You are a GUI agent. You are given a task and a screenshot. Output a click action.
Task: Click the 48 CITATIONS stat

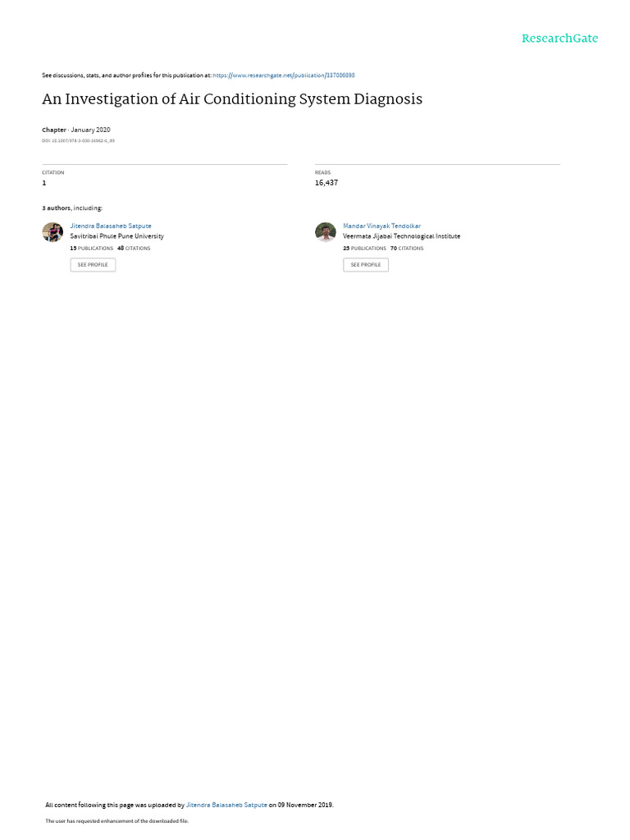(x=134, y=249)
